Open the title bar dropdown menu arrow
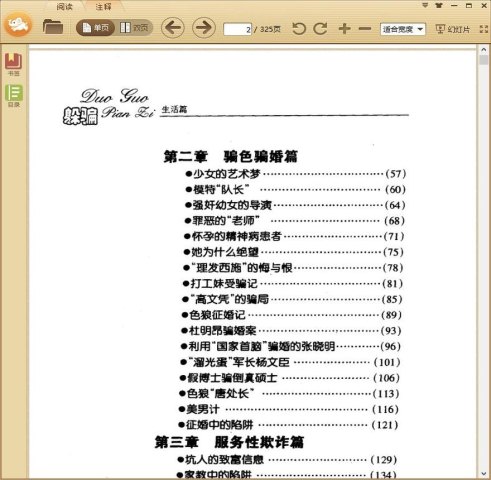491x480 pixels. [x=425, y=5]
